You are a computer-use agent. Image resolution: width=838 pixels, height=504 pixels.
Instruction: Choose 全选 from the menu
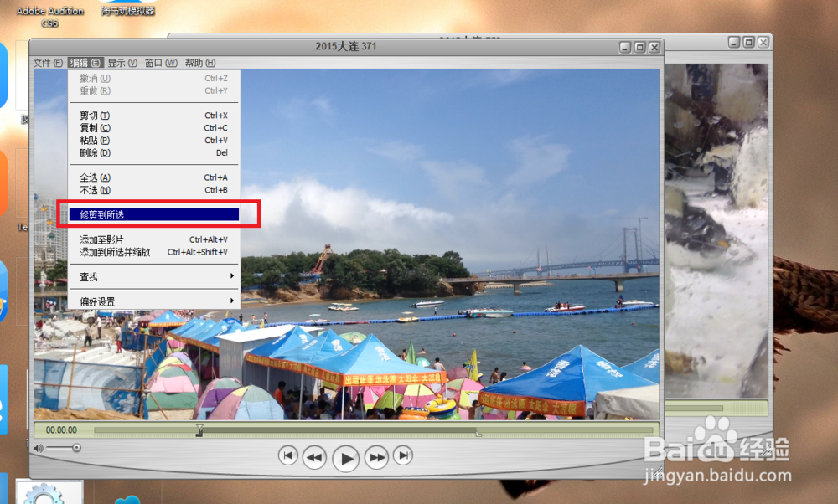pyautogui.click(x=154, y=177)
